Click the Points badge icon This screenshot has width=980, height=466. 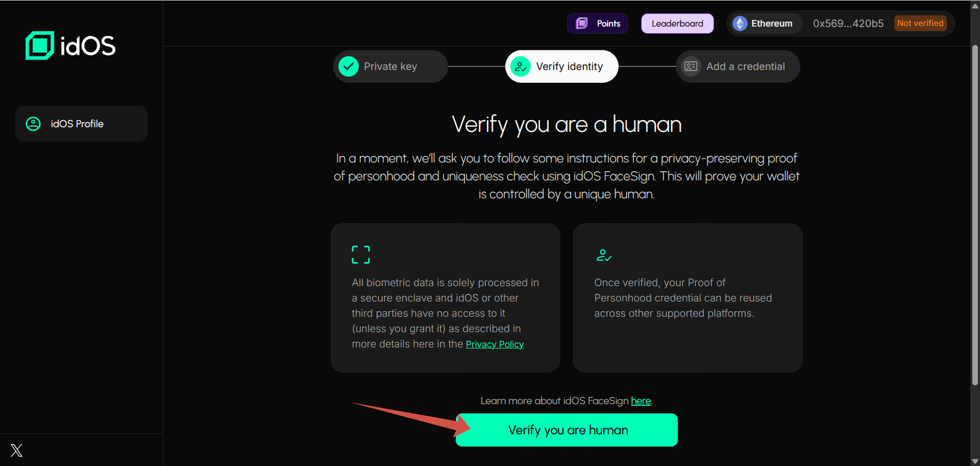click(582, 23)
